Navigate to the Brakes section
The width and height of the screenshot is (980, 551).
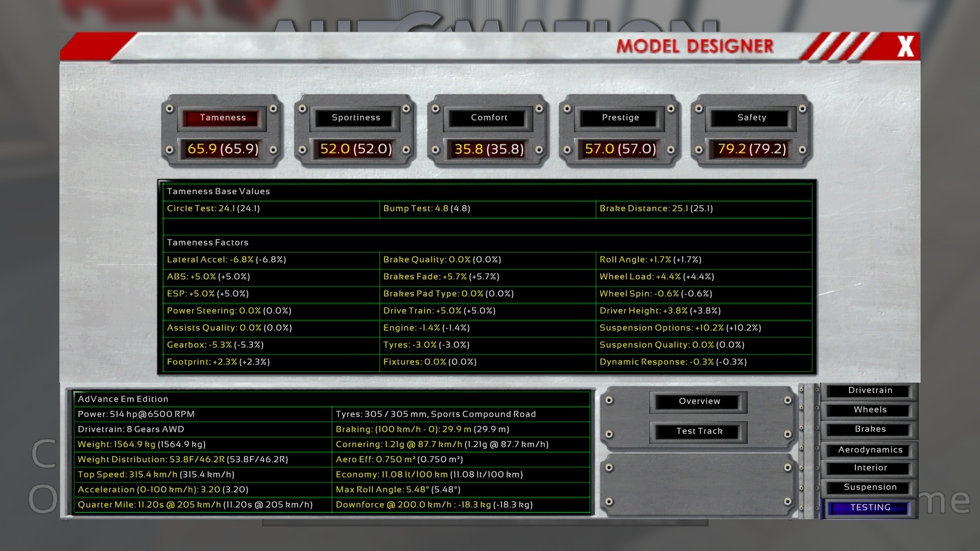870,429
